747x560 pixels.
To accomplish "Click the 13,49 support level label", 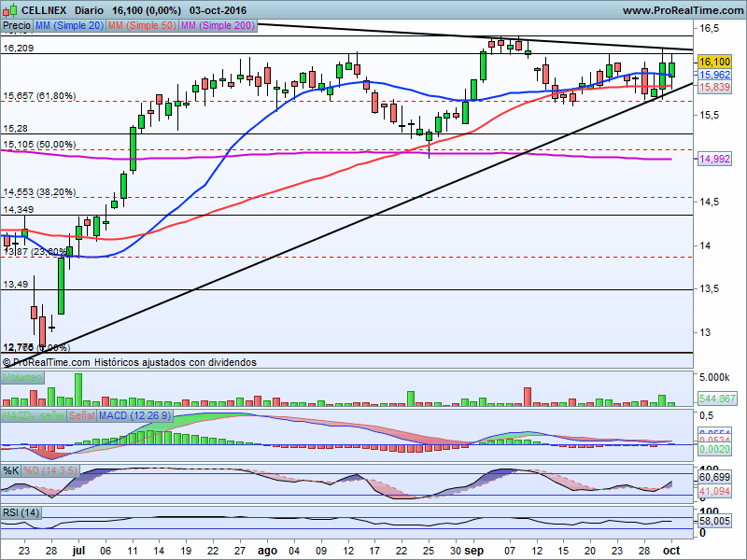I will 15,285.
